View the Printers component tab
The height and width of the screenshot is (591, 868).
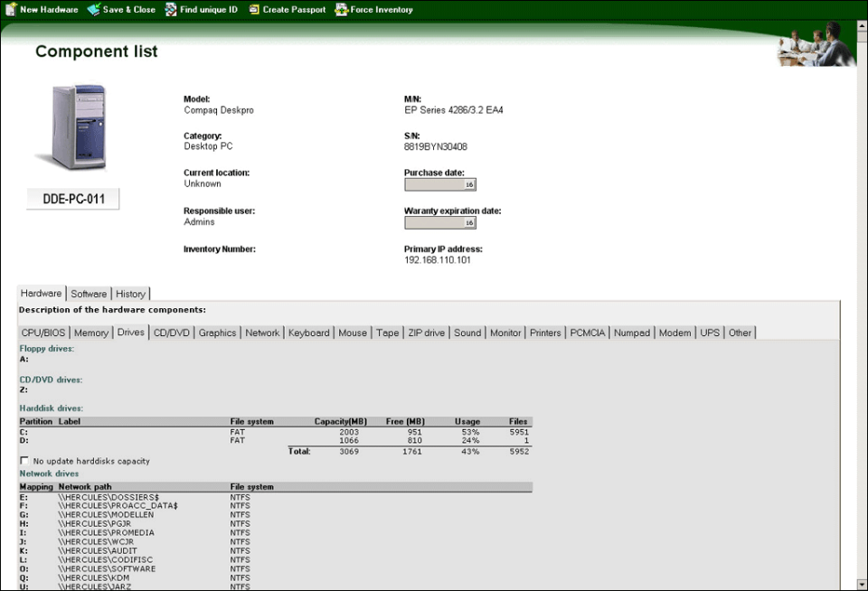545,333
